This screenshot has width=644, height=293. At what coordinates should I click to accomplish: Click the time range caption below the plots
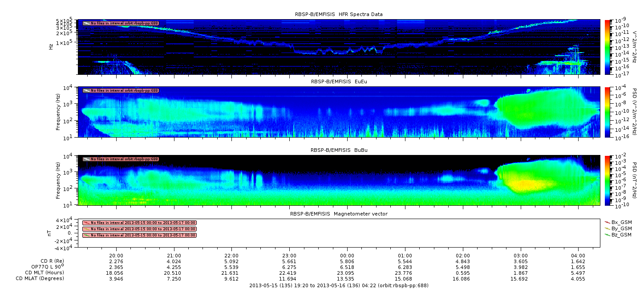coord(339,285)
